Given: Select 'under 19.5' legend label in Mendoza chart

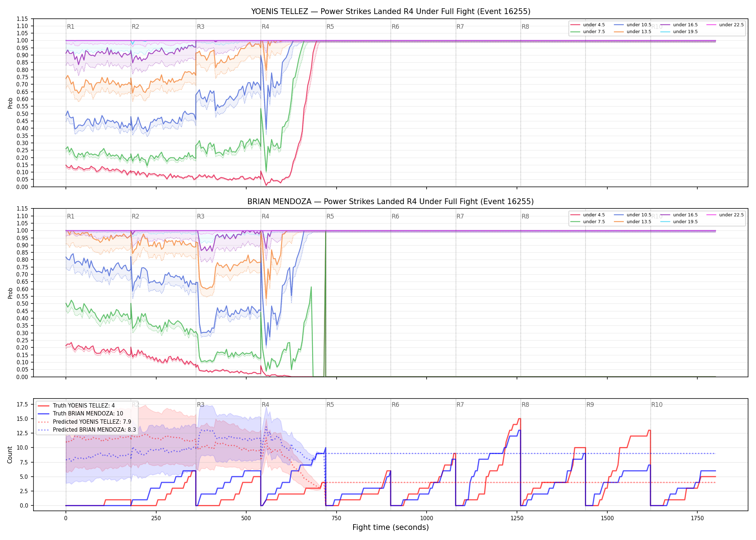Looking at the screenshot, I should click(x=685, y=222).
